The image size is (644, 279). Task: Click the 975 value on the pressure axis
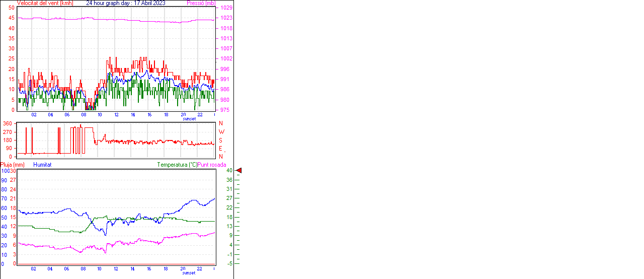point(224,110)
